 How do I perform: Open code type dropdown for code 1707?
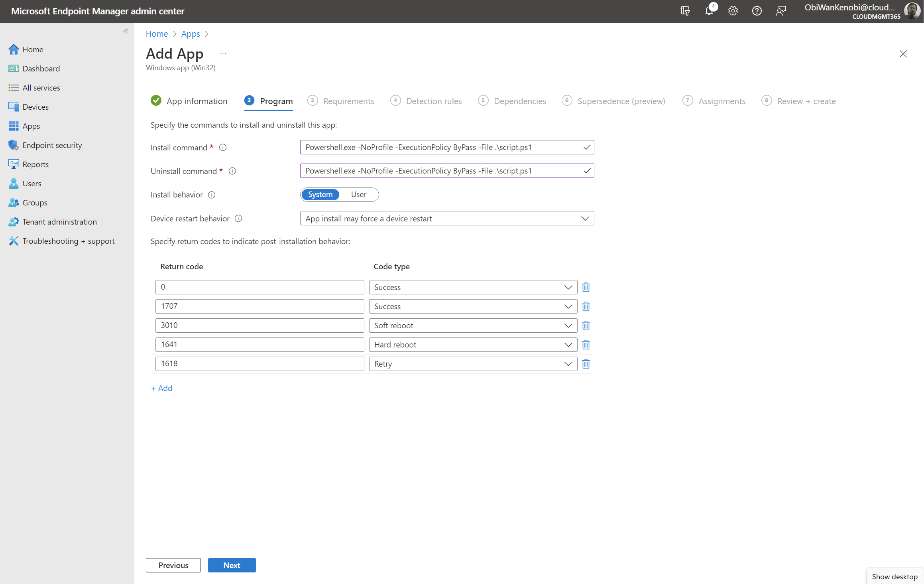point(473,306)
